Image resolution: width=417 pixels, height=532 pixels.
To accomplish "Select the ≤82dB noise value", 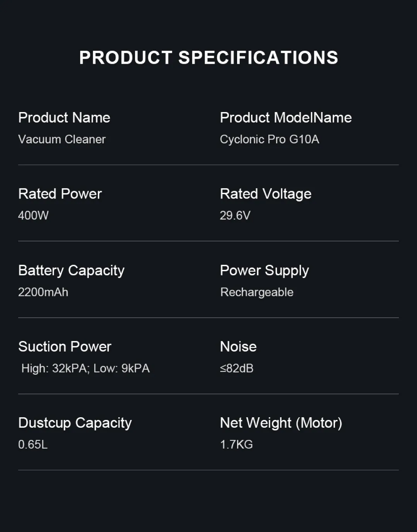I will 237,368.
